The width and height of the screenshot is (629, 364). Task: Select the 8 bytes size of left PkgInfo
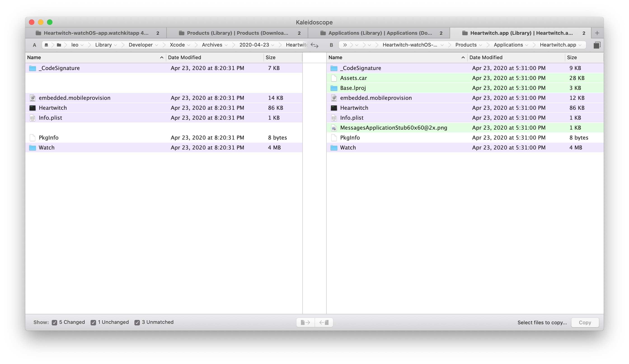[277, 138]
